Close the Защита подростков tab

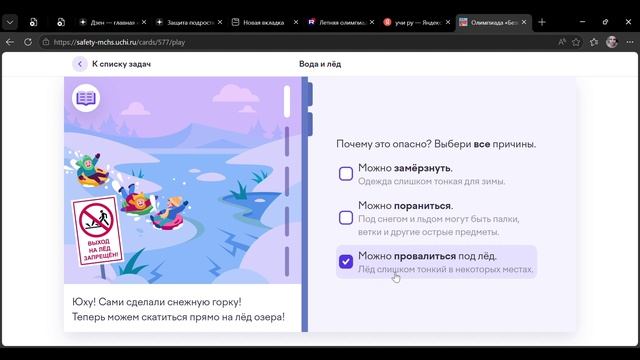pyautogui.click(x=220, y=22)
